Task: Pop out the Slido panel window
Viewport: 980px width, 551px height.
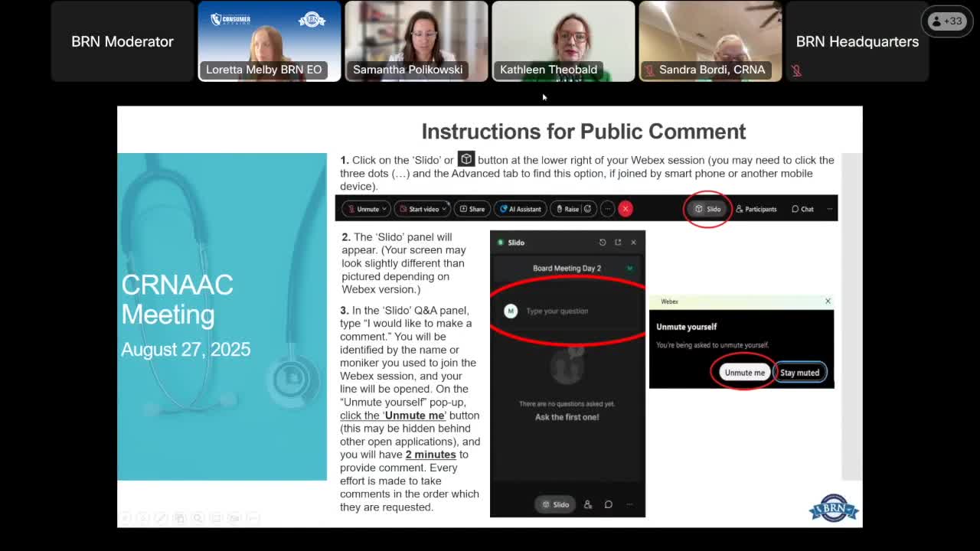Action: (x=618, y=243)
